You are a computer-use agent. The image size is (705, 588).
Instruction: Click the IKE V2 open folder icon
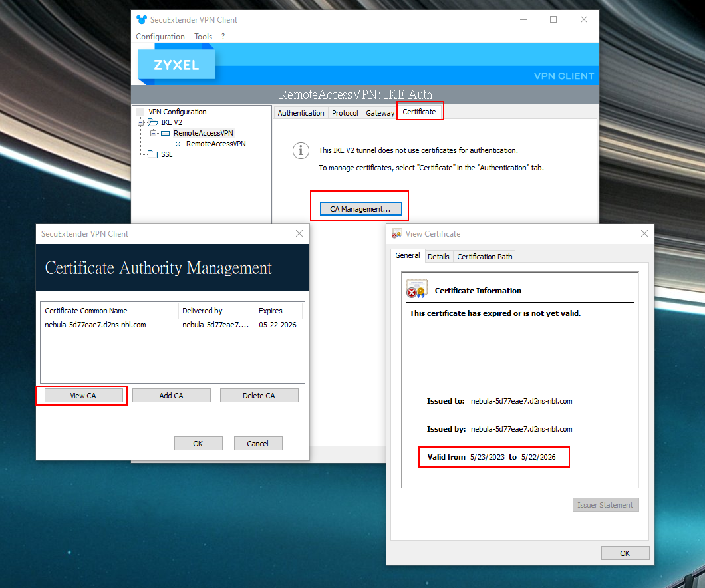click(x=153, y=123)
